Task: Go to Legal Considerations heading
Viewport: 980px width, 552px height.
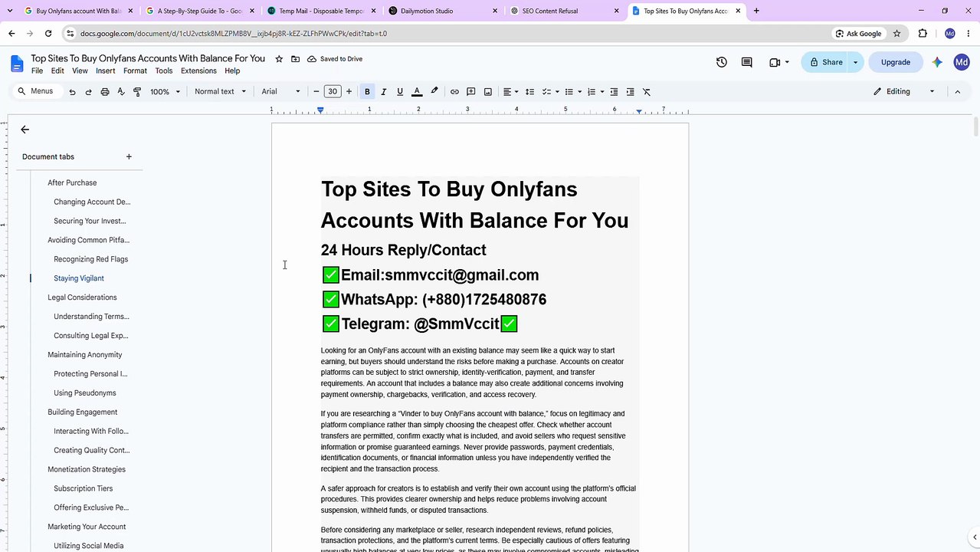Action: pos(82,297)
